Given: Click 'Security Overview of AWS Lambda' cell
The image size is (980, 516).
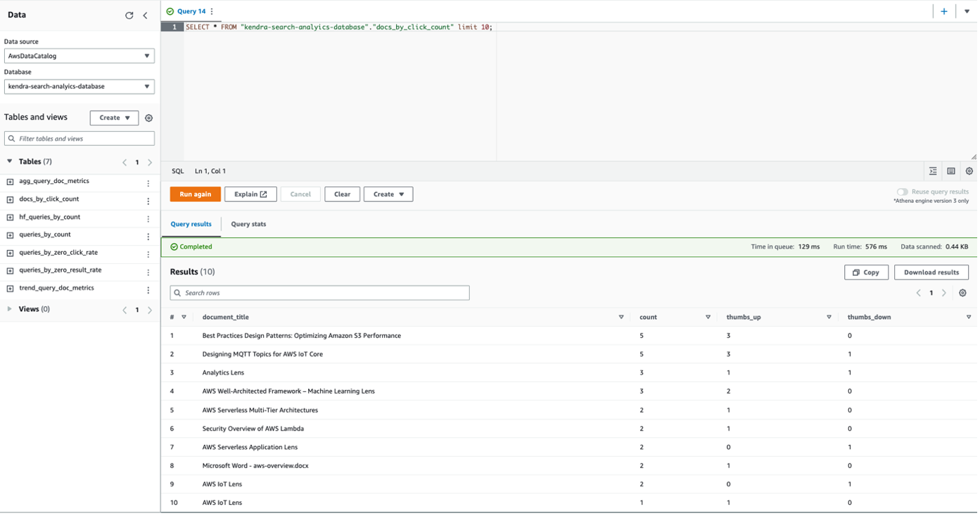Looking at the screenshot, I should point(253,429).
